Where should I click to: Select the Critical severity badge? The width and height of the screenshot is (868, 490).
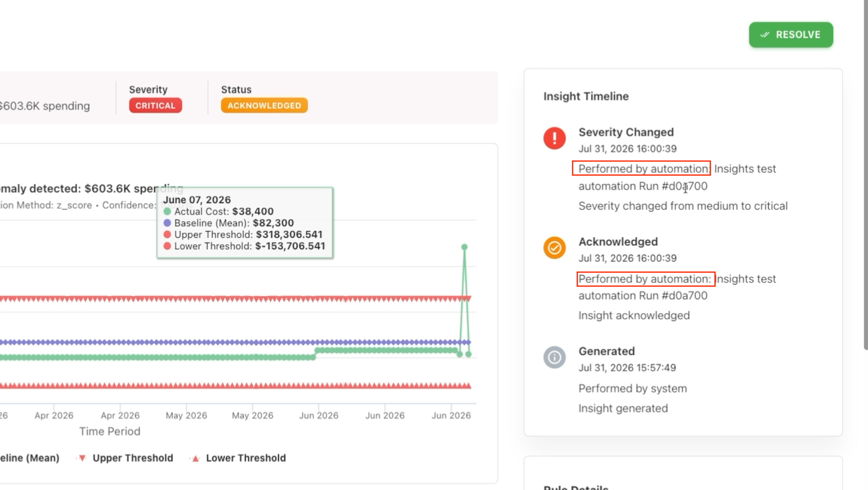click(156, 106)
